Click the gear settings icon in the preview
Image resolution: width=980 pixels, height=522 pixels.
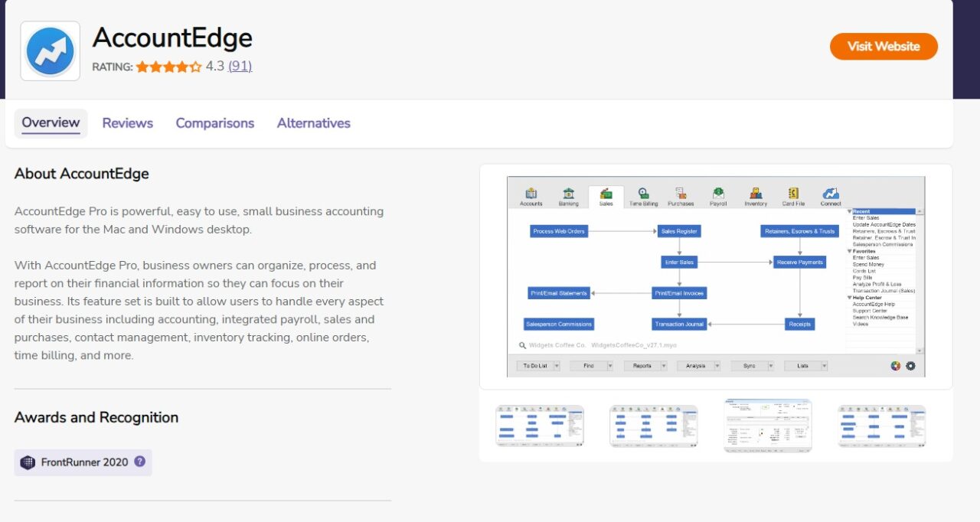coord(910,366)
